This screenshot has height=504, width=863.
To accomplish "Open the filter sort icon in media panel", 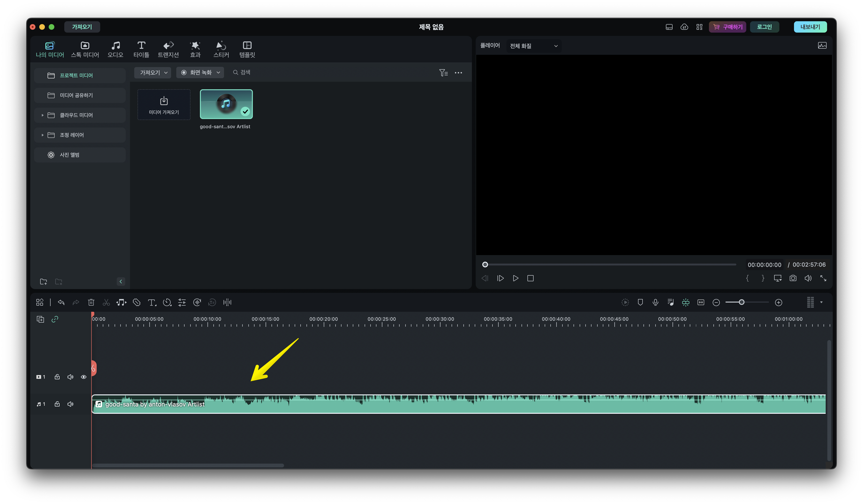I will coord(443,73).
